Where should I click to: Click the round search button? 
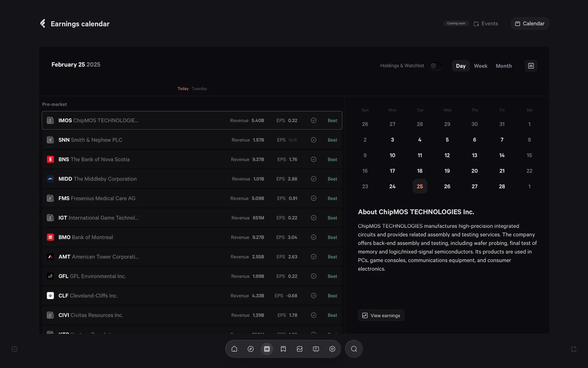[x=354, y=349]
